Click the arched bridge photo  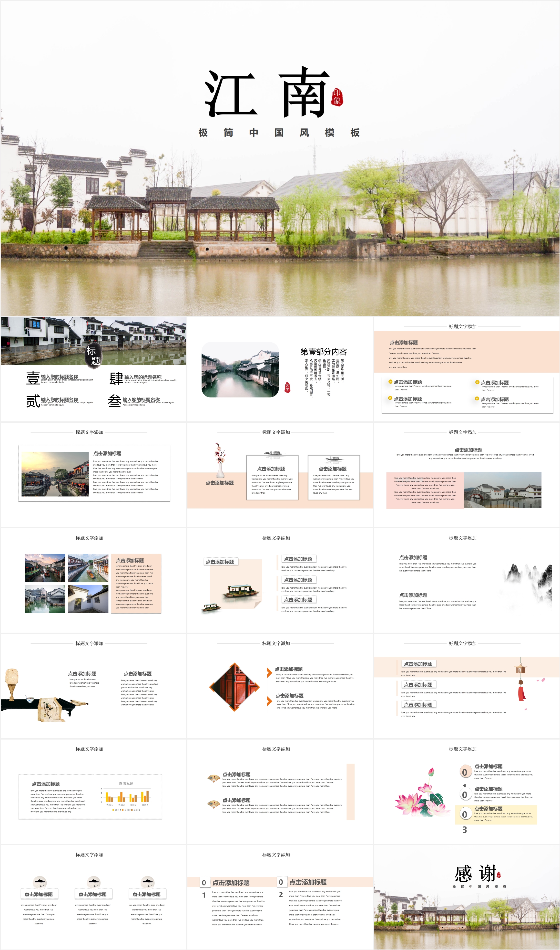coord(502,490)
